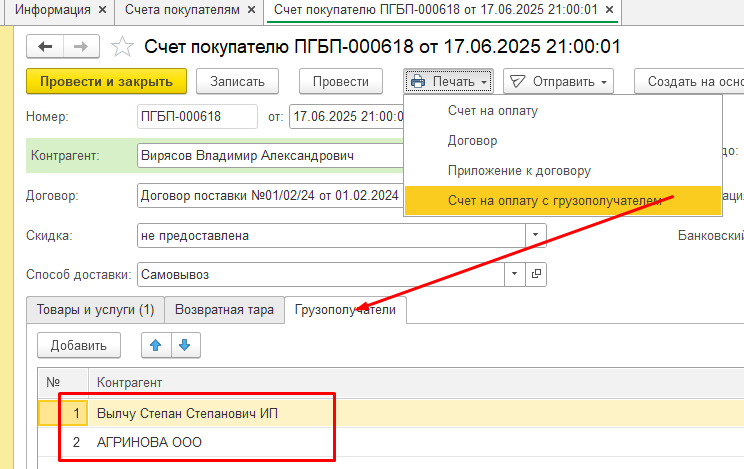Close the Счет покупателю document tab

tap(608, 10)
